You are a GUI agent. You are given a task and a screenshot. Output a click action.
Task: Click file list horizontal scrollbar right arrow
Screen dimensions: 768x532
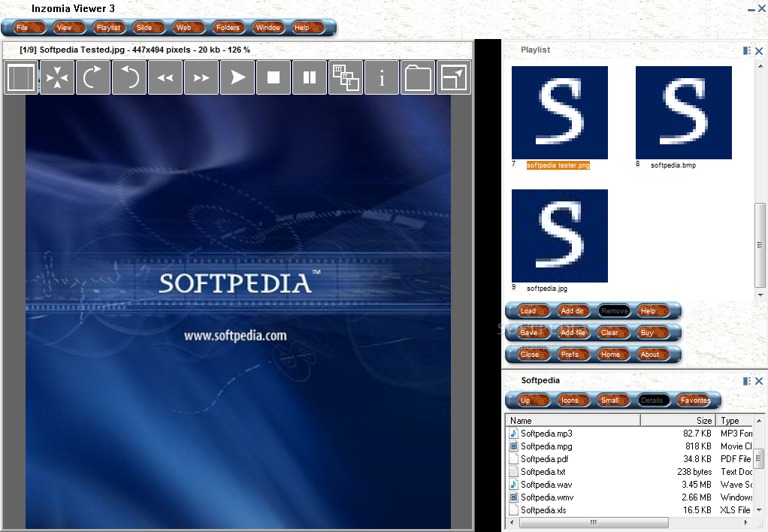click(746, 522)
